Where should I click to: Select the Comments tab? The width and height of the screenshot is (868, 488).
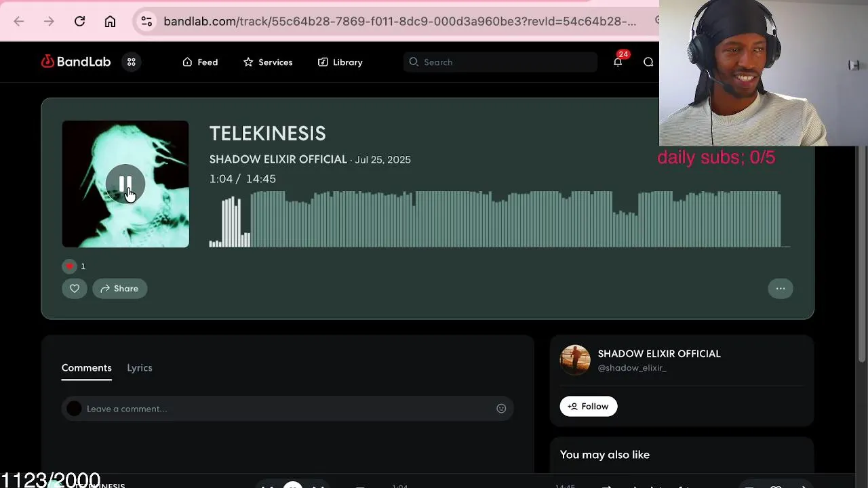(x=87, y=368)
